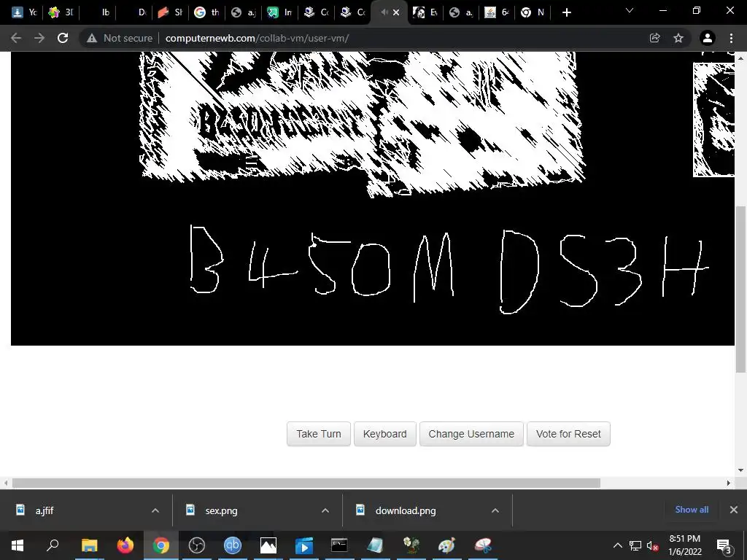Open the Chrome profile avatar icon

708,38
